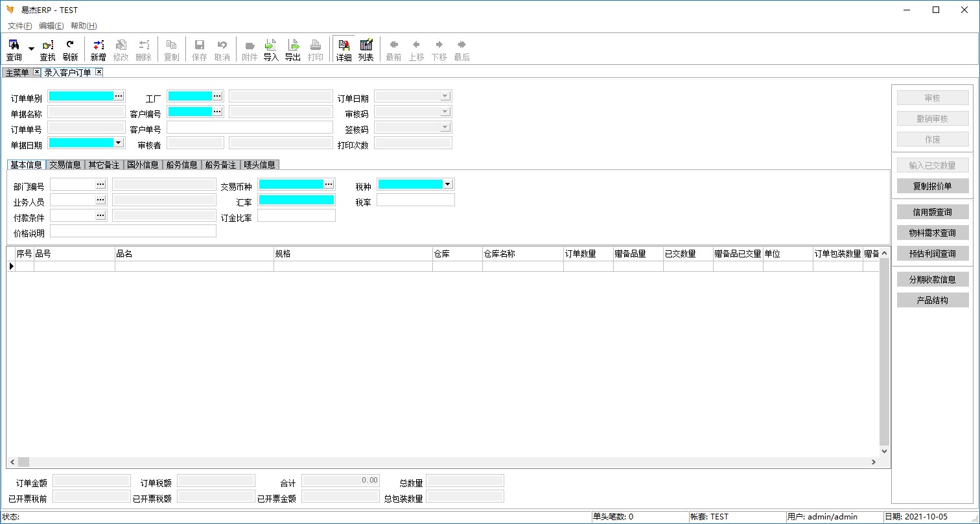Click the 查询 (Query) toolbar icon
The image size is (980, 524).
(x=14, y=49)
